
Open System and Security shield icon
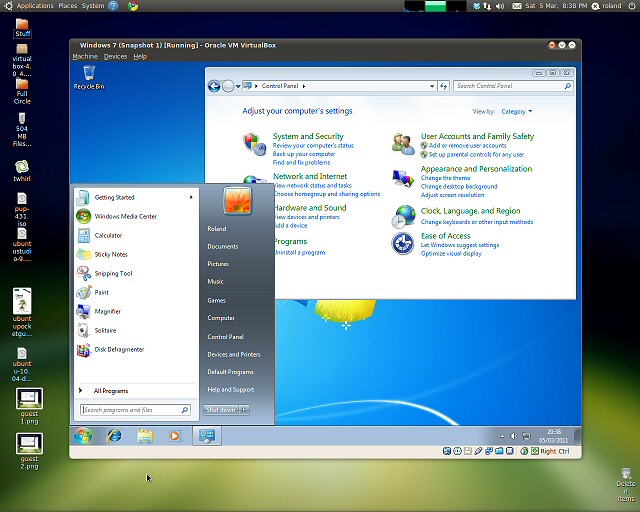point(255,145)
